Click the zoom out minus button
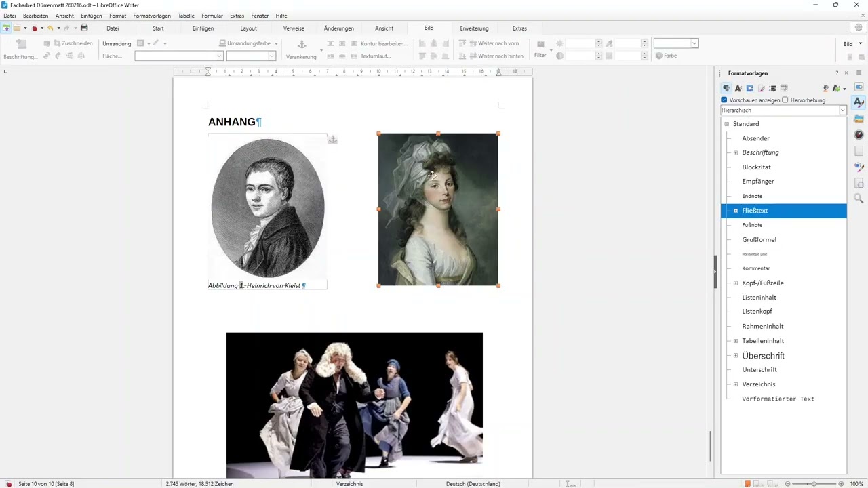This screenshot has height=488, width=868. point(789,483)
